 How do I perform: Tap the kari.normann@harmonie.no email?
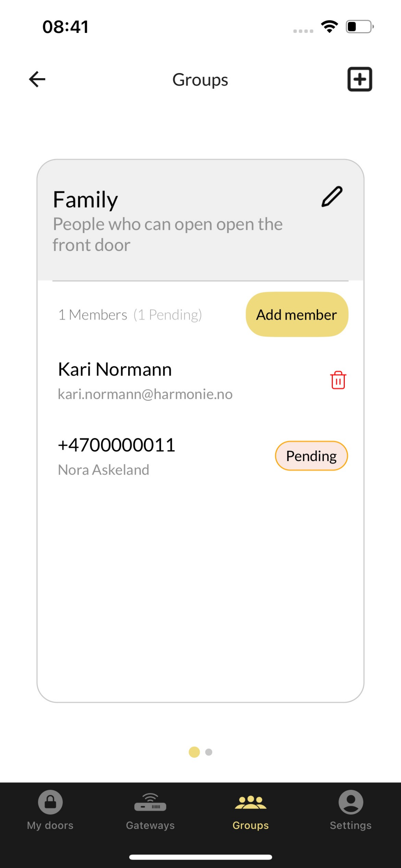[145, 394]
